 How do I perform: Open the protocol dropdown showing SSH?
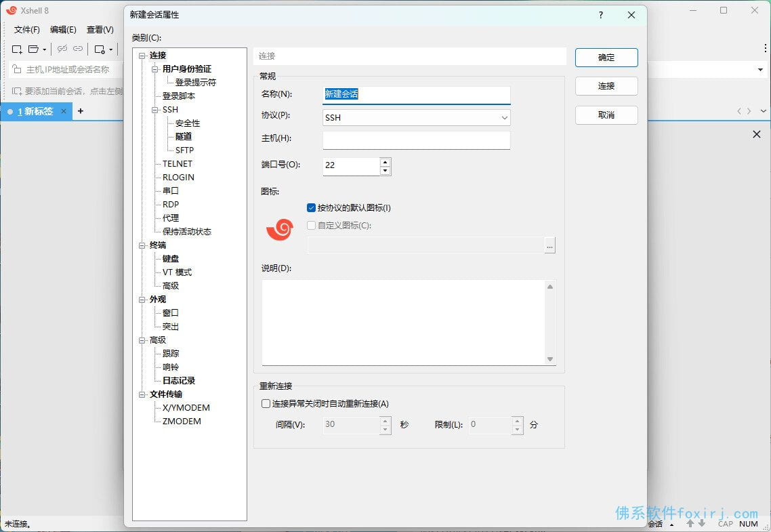[416, 117]
